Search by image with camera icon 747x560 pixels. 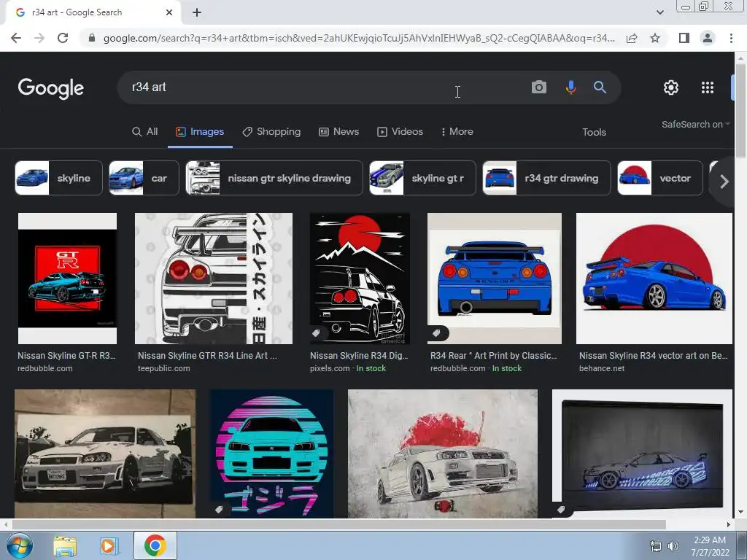point(539,87)
